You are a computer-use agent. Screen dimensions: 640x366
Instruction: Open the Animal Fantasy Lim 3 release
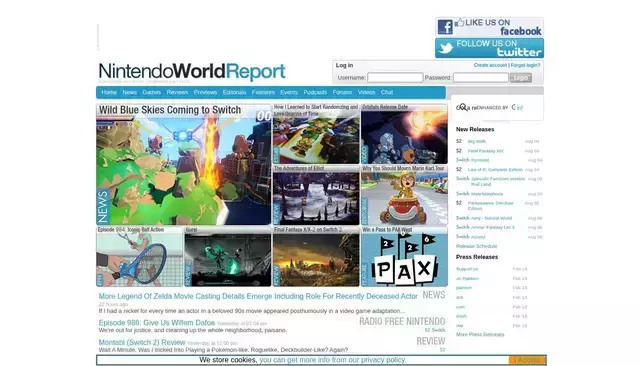(x=493, y=227)
